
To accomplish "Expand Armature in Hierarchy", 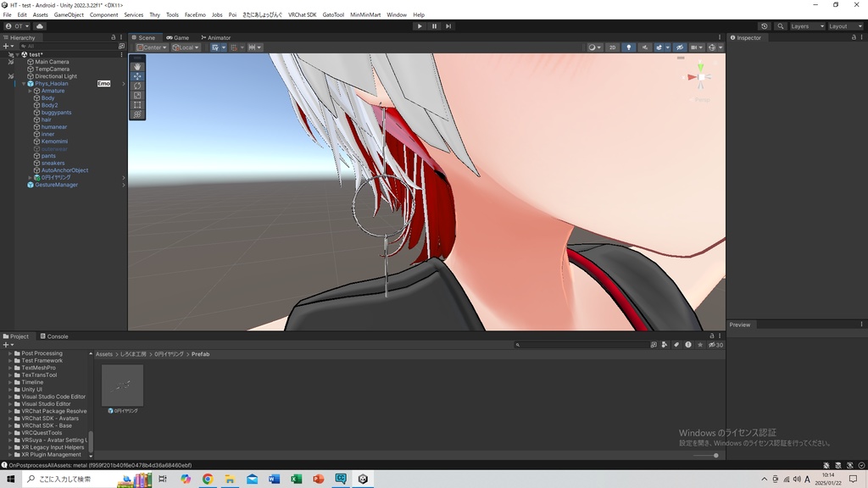I will click(x=31, y=91).
